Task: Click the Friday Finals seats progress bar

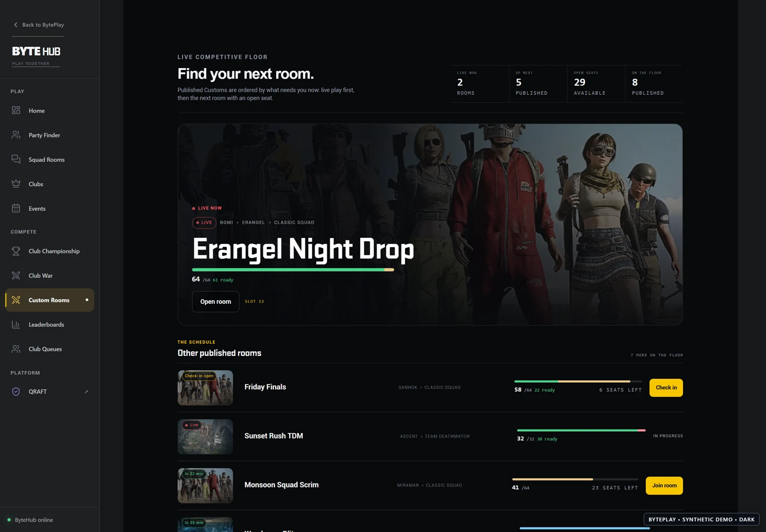Action: (x=578, y=382)
